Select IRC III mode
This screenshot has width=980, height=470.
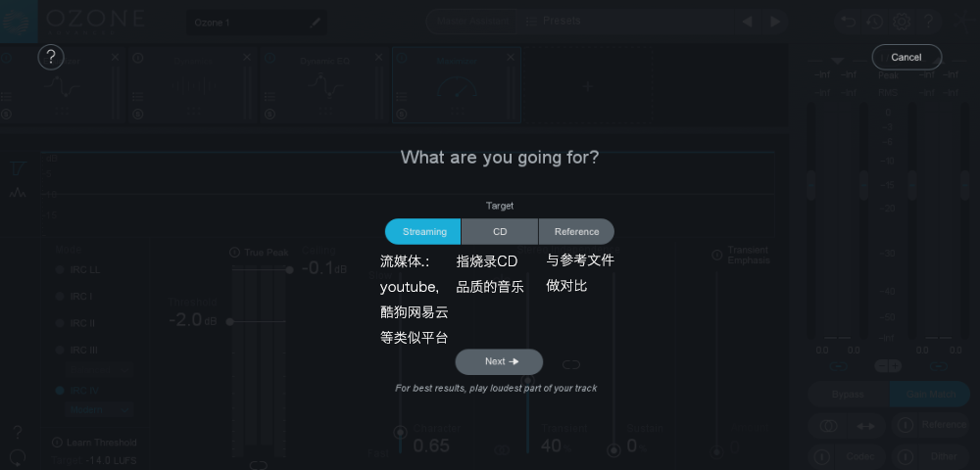pyautogui.click(x=76, y=351)
